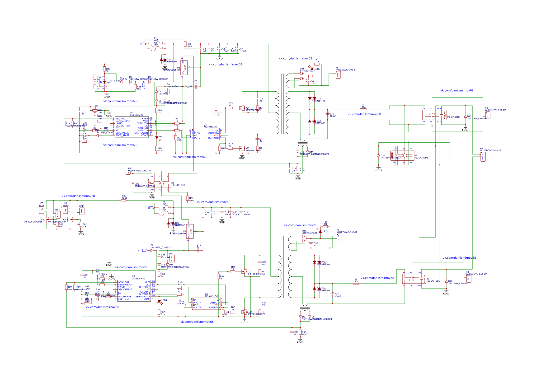This screenshot has width=555, height=392.
Task: Click the R36 1k resistor label
Action: [163, 275]
